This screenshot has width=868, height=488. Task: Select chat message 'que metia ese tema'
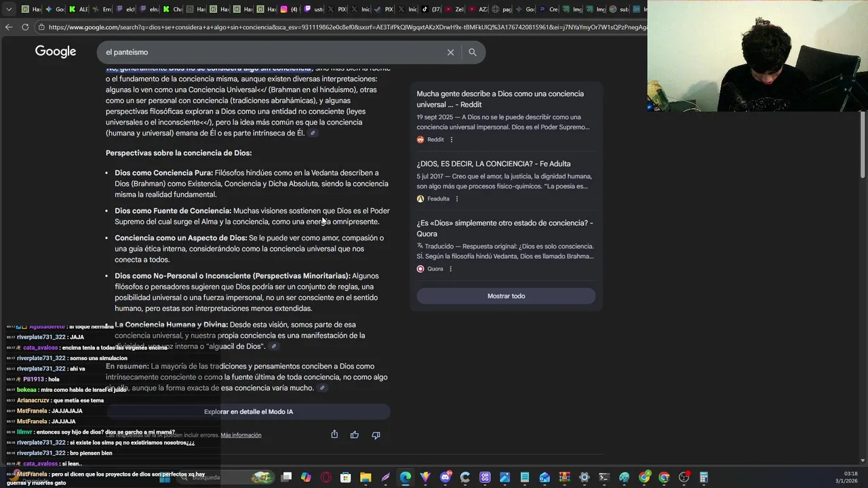[78, 400]
